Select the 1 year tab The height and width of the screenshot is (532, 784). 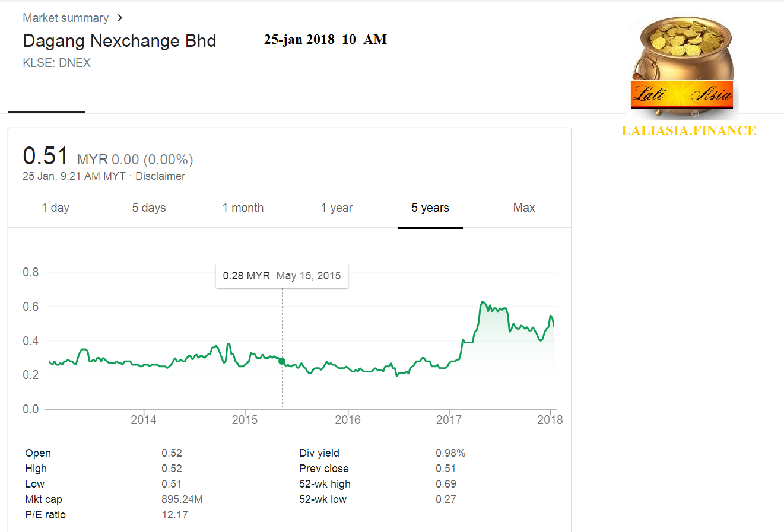pos(337,208)
